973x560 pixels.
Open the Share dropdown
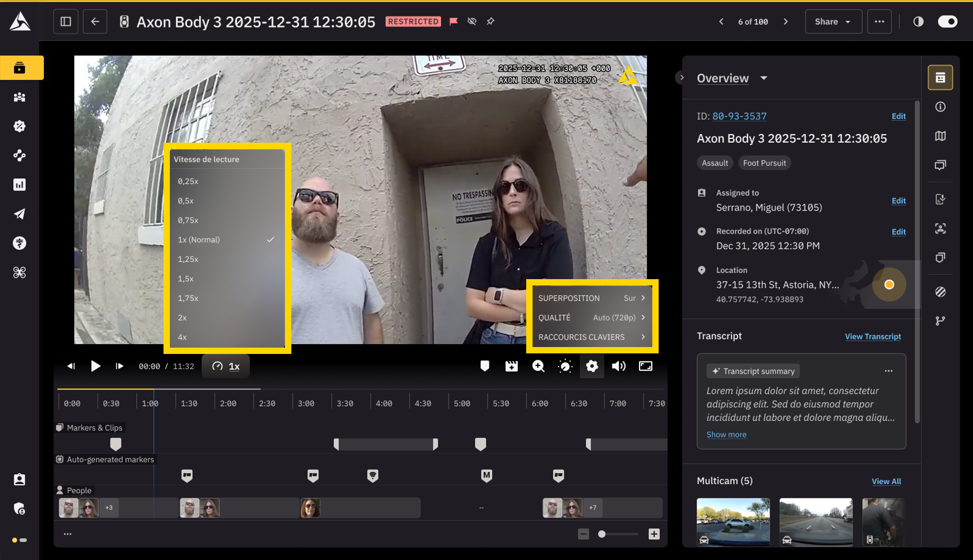833,21
